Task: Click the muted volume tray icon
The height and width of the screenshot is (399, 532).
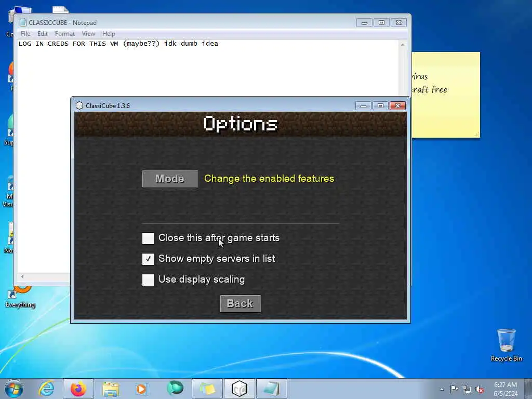Action: click(480, 389)
